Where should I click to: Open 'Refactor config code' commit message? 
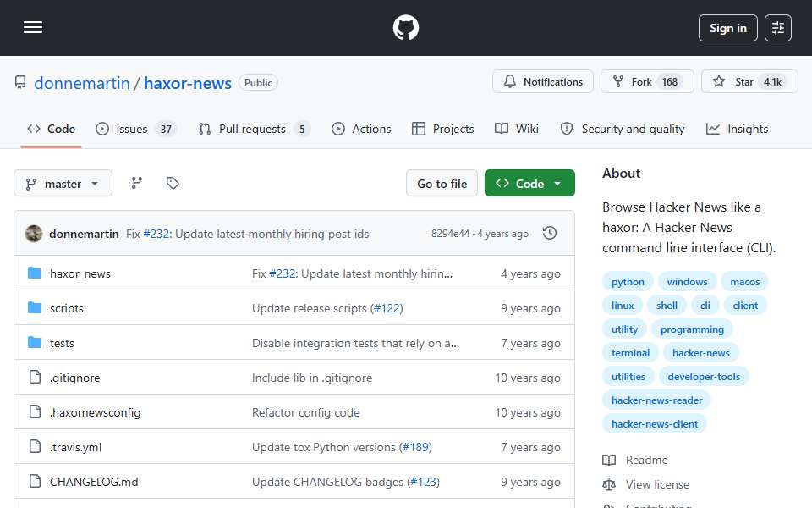click(305, 412)
